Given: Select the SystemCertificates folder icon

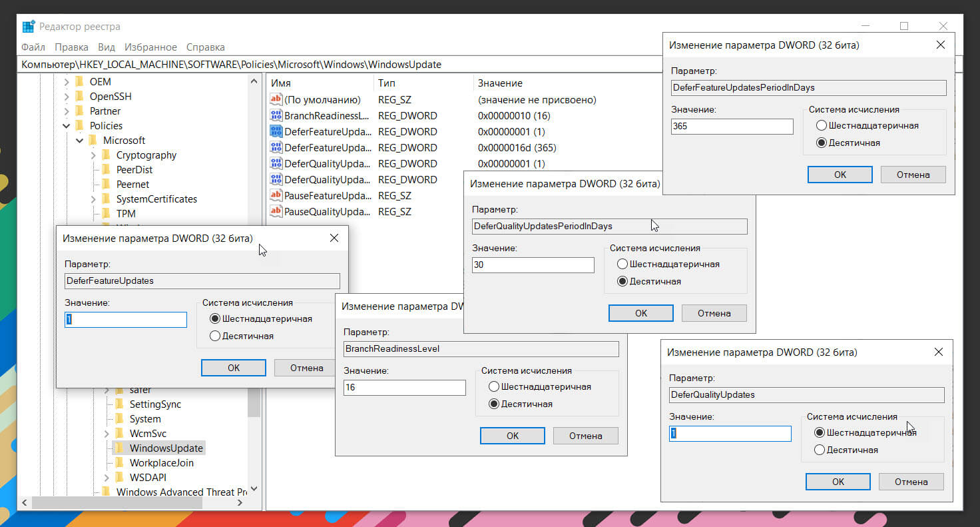Looking at the screenshot, I should point(106,199).
